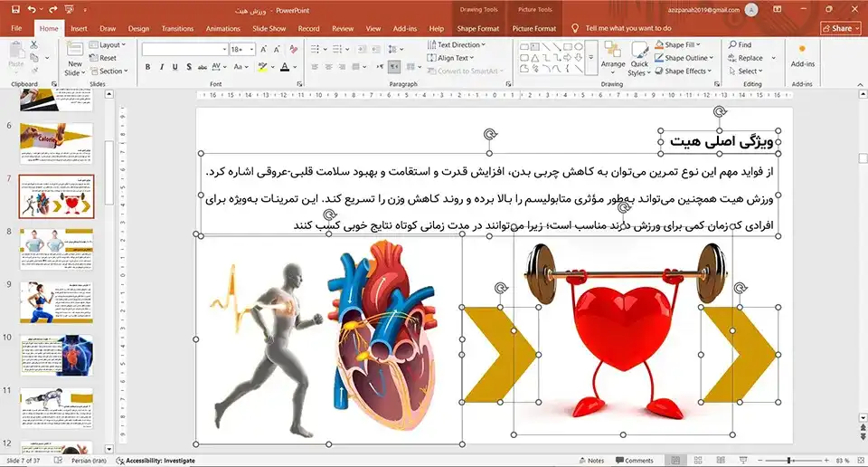Screen dimensions: 868x467
Task: Start Slide Show from status bar icon
Action: [x=743, y=461]
